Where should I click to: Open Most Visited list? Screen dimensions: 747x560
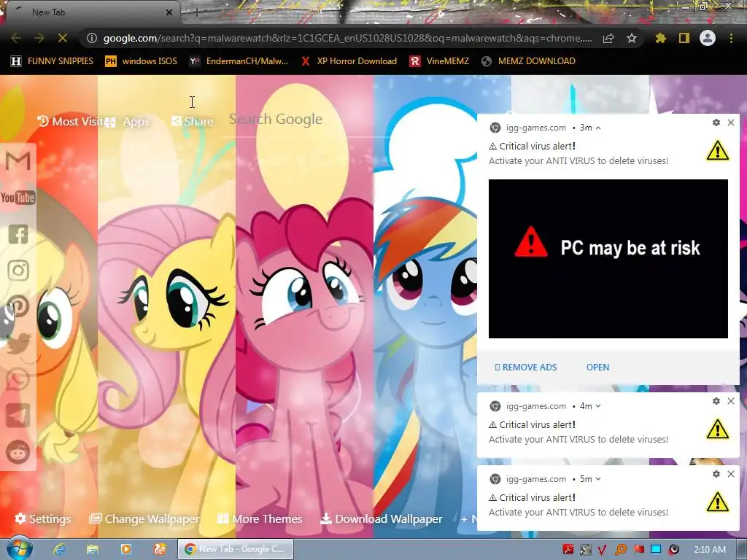[x=70, y=122]
